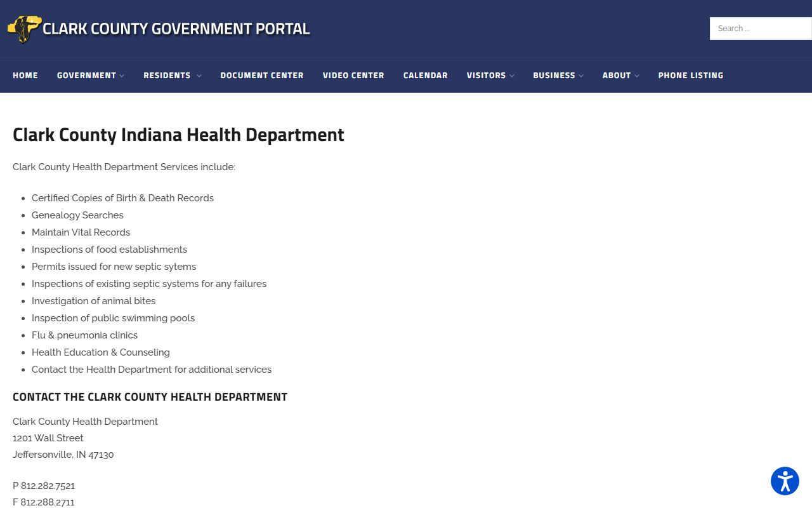Click the Clark County logo emblem
812x508 pixels.
pos(25,29)
